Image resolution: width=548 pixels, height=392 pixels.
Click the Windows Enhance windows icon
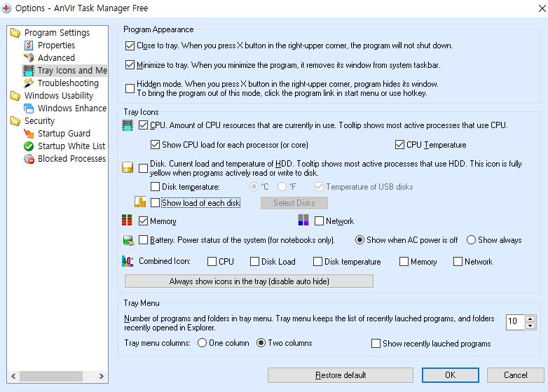[x=29, y=108]
